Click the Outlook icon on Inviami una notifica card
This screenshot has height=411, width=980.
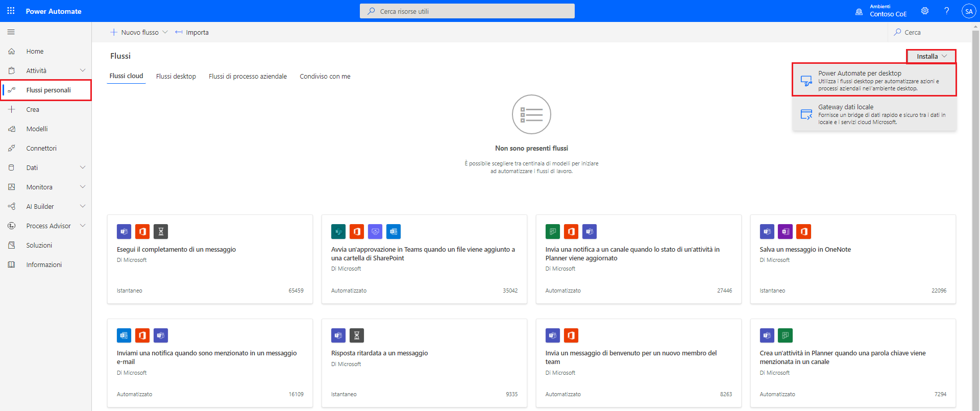[124, 335]
